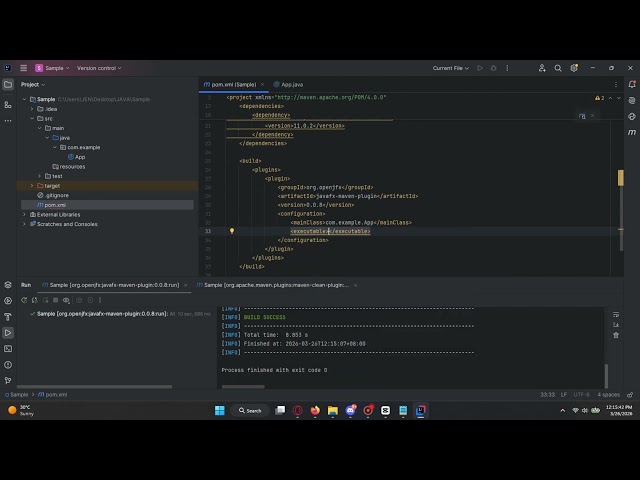Open the Project tool window icon
This screenshot has height=480, width=640.
coord(8,84)
